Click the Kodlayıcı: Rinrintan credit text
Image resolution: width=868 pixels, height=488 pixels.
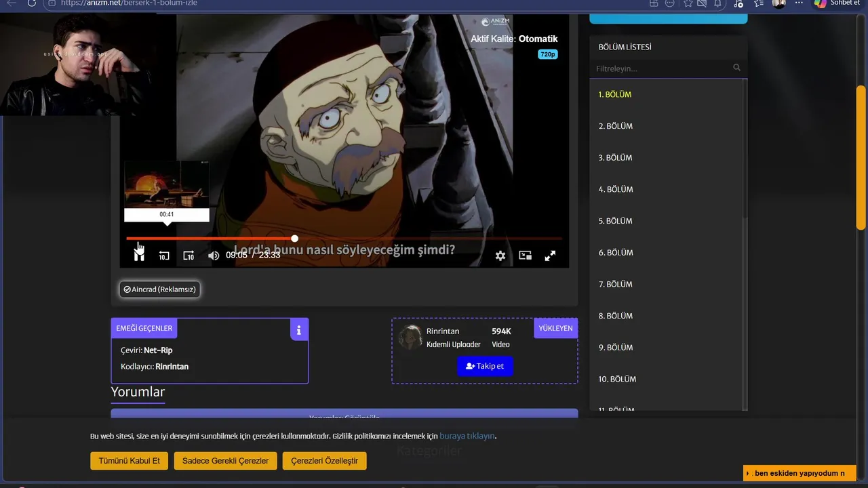click(155, 367)
